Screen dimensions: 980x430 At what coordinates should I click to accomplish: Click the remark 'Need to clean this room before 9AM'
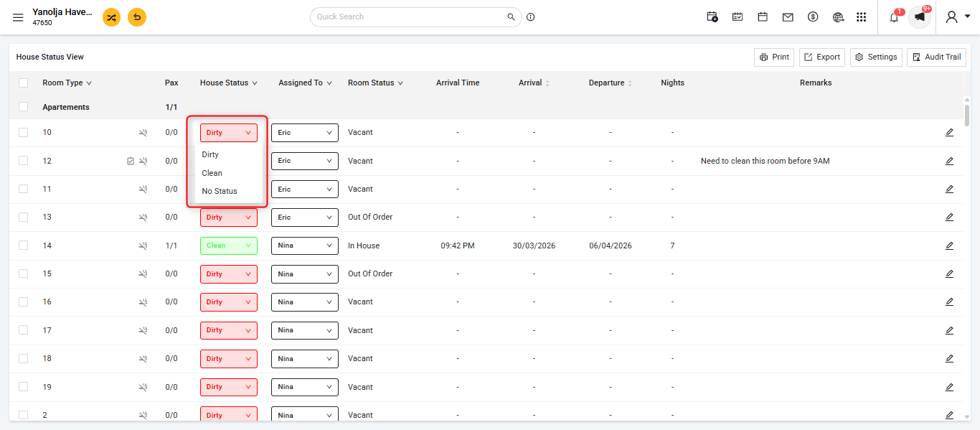coord(765,161)
